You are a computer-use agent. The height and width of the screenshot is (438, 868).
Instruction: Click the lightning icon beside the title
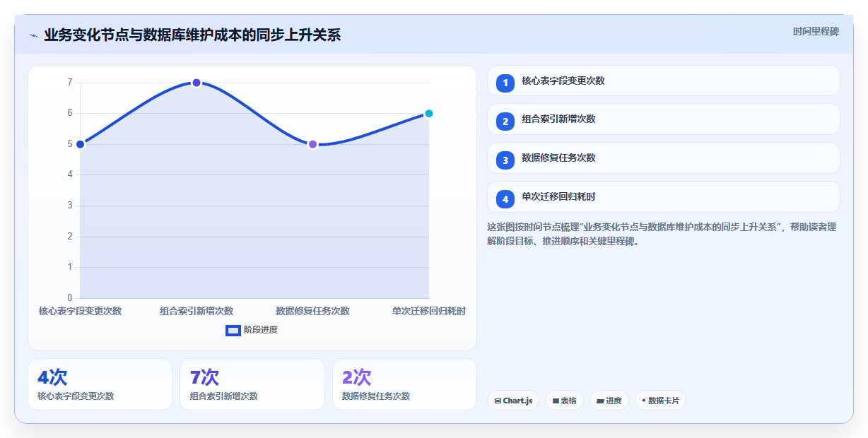33,35
